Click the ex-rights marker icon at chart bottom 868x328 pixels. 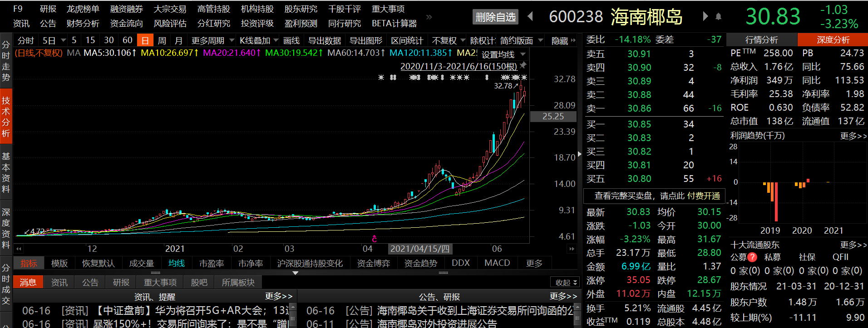tap(375, 239)
